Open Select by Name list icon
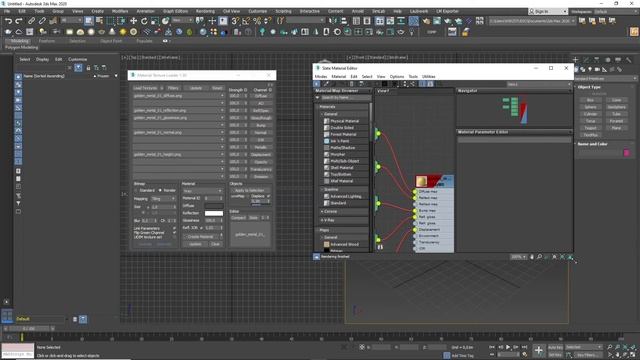The width and height of the screenshot is (640, 360). click(x=99, y=21)
